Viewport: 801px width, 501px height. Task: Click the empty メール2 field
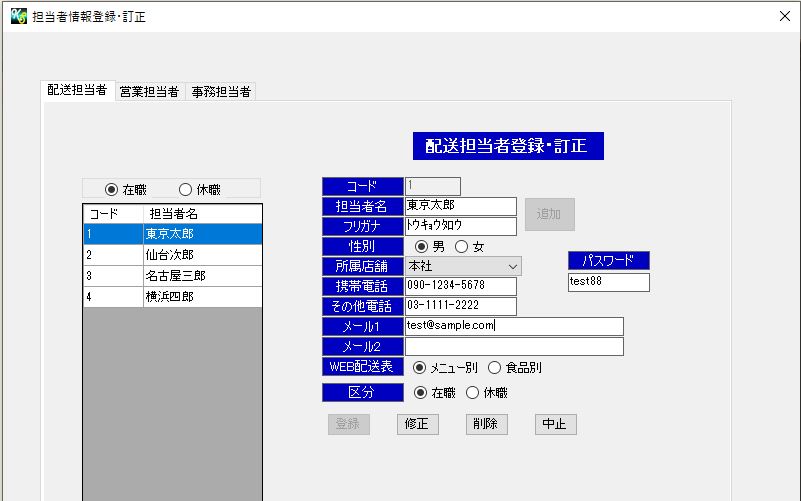pyautogui.click(x=513, y=347)
